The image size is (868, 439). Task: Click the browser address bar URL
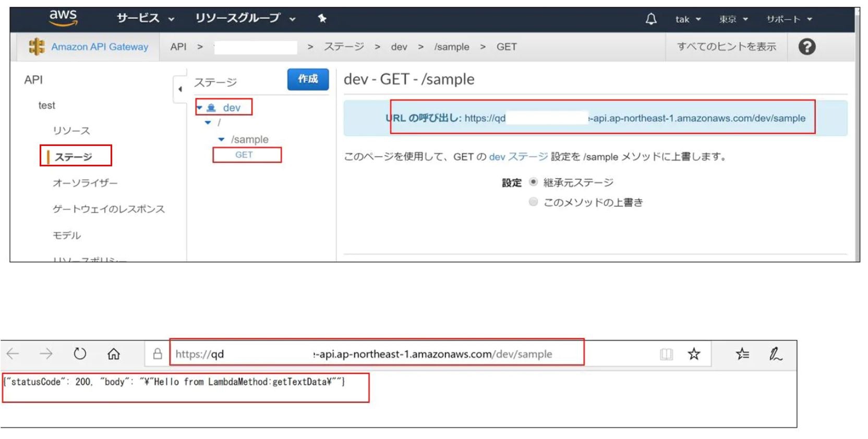364,354
